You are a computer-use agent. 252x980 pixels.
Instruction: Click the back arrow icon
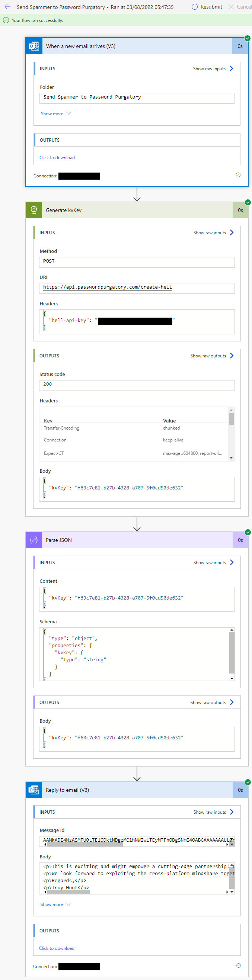tap(7, 7)
